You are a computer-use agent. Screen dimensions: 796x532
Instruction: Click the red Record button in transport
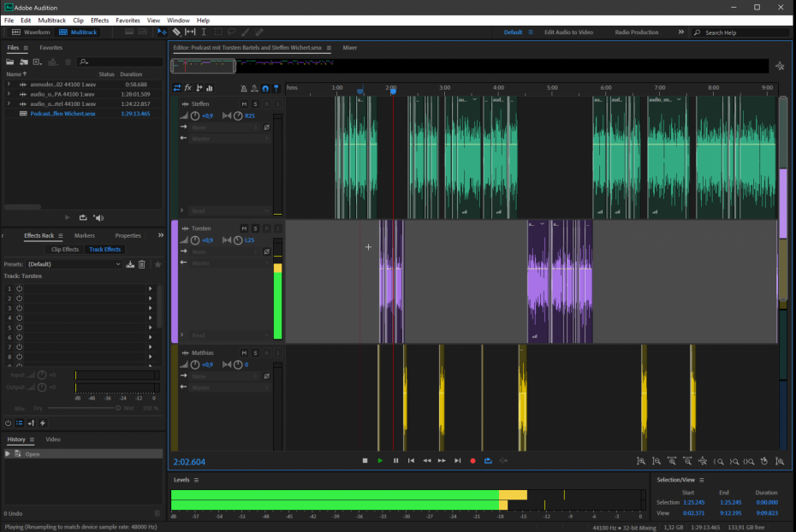(472, 461)
